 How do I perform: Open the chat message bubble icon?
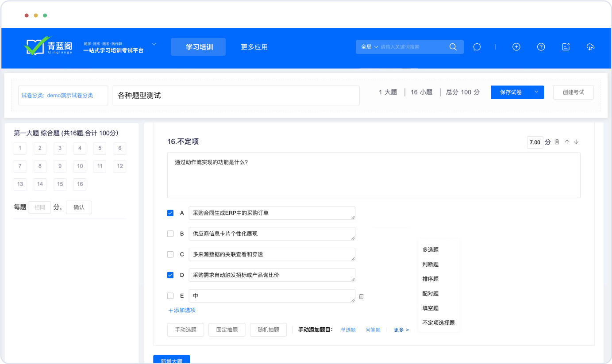click(x=477, y=47)
